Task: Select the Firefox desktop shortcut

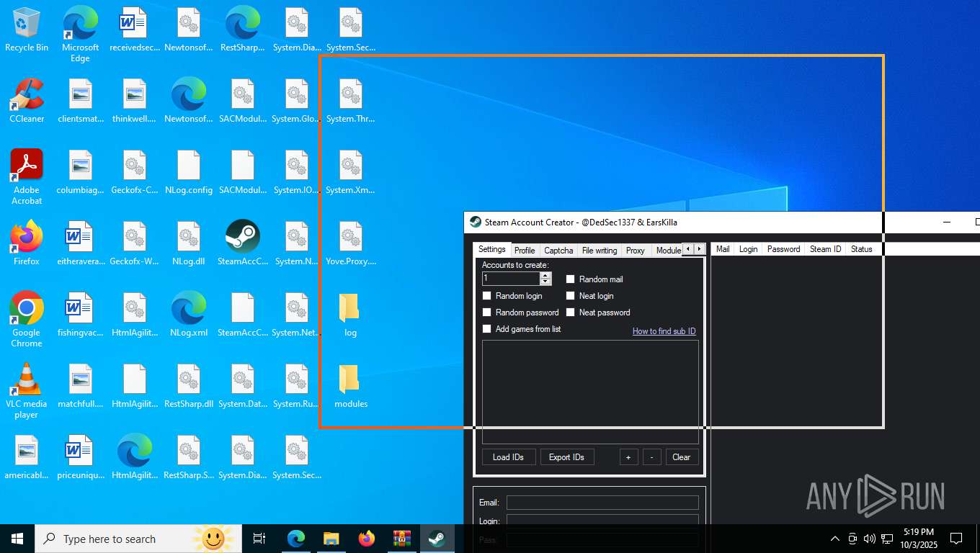Action: pos(27,243)
